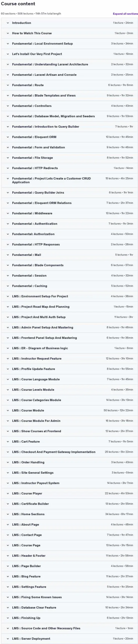Expand chevron beside How to Watch This Course

(8, 33)
